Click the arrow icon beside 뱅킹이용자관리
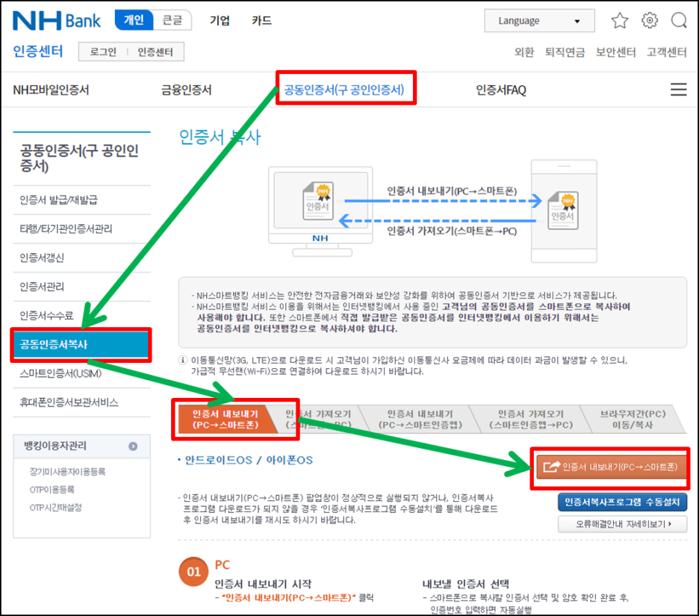This screenshot has width=699, height=616. [133, 447]
